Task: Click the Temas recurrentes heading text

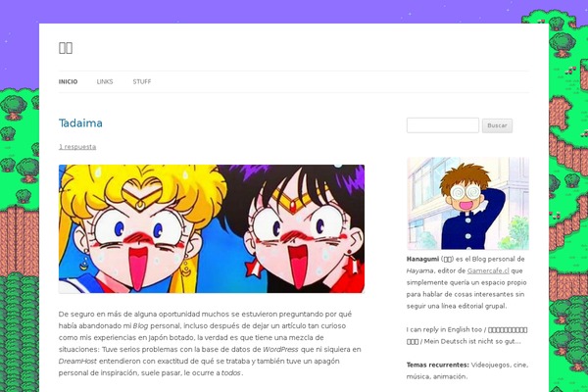Action: coord(438,365)
